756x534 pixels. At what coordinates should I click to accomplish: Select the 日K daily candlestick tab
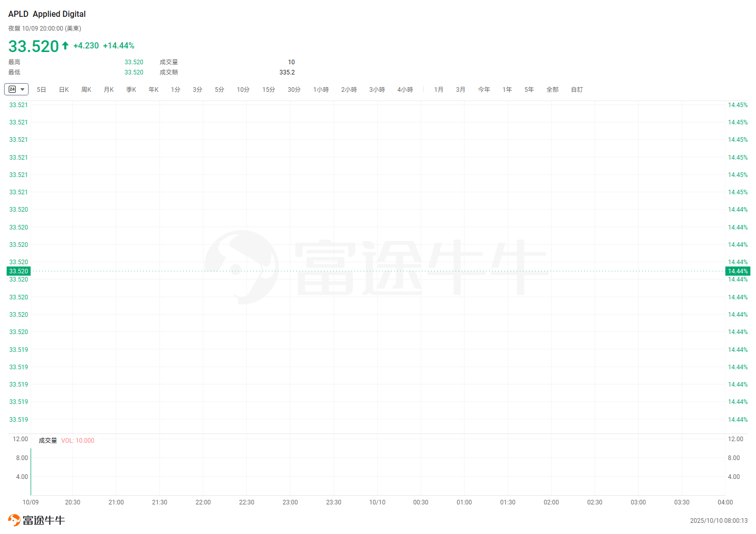[x=64, y=90]
